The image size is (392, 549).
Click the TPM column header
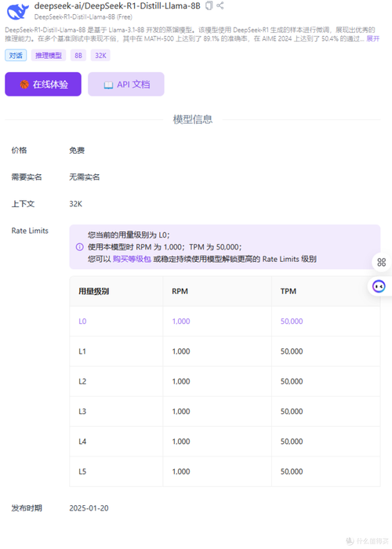(289, 291)
